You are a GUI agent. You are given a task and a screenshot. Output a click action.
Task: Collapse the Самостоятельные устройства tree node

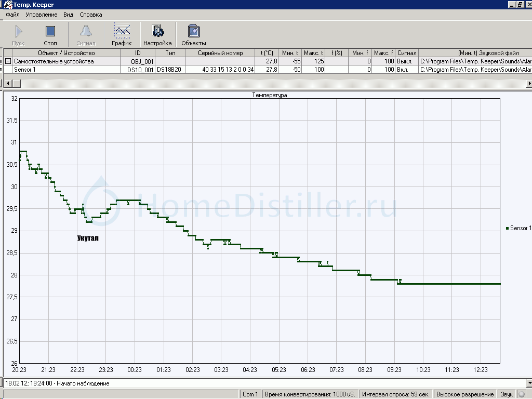8,61
